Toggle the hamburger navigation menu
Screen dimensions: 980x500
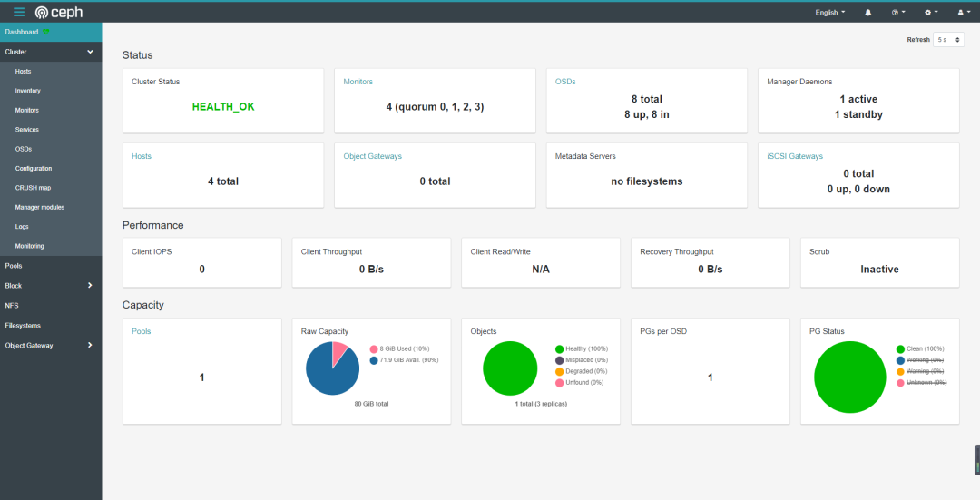19,12
